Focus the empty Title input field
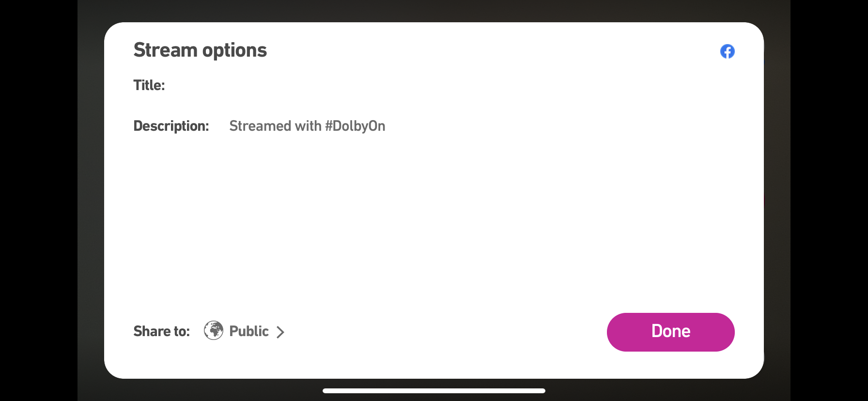 click(436, 86)
